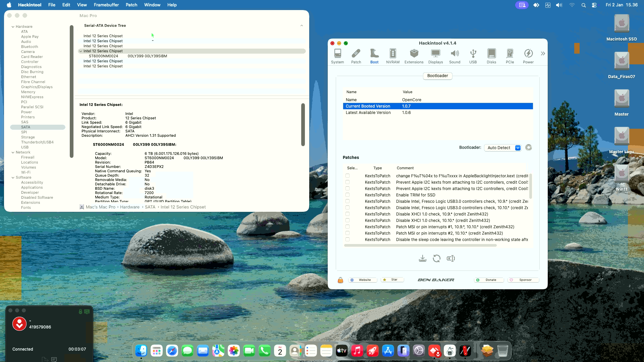Image resolution: width=644 pixels, height=362 pixels.
Task: Select NVMExpress in the Hardware sidebar
Action: click(x=32, y=97)
